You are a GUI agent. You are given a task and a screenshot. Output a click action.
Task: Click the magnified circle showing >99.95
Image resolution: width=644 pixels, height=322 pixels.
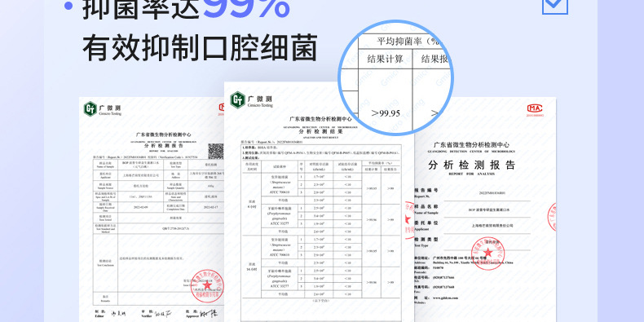coord(395,78)
